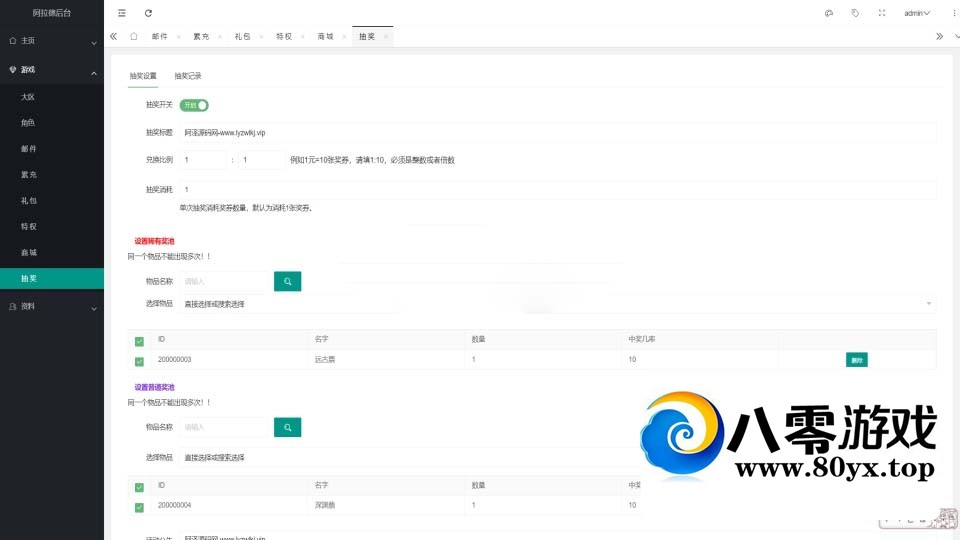Switch to the 特权 page tab
The width and height of the screenshot is (960, 540).
coord(284,37)
